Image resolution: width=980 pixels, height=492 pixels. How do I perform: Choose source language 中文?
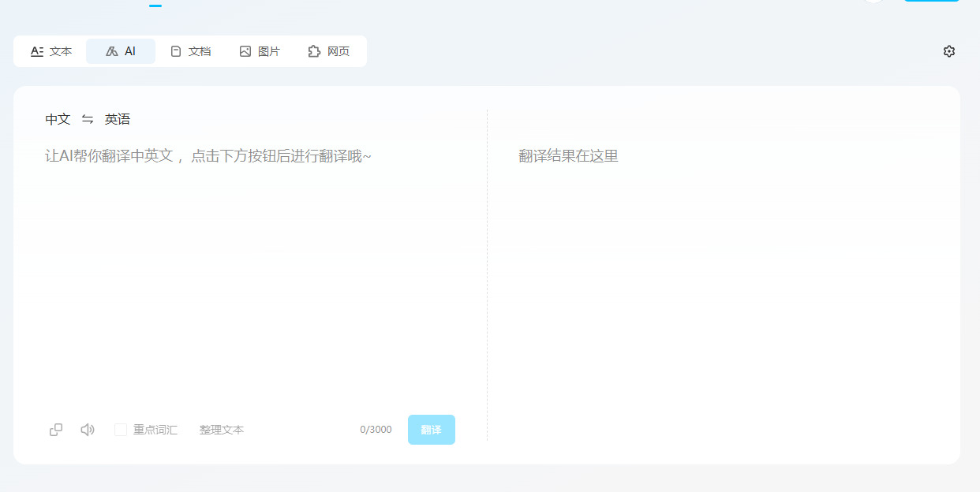[58, 119]
